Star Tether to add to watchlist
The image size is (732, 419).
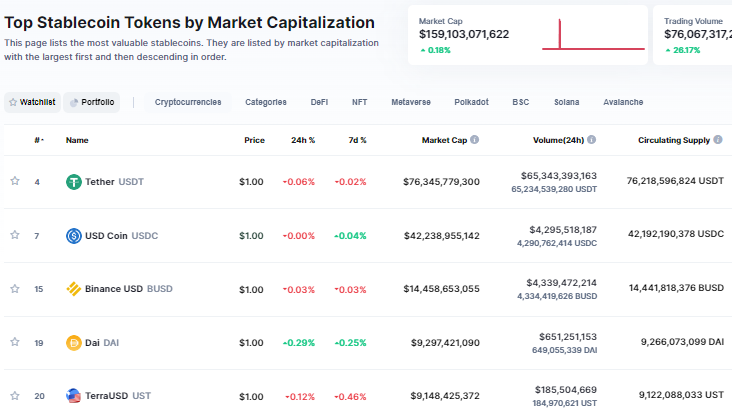[15, 181]
